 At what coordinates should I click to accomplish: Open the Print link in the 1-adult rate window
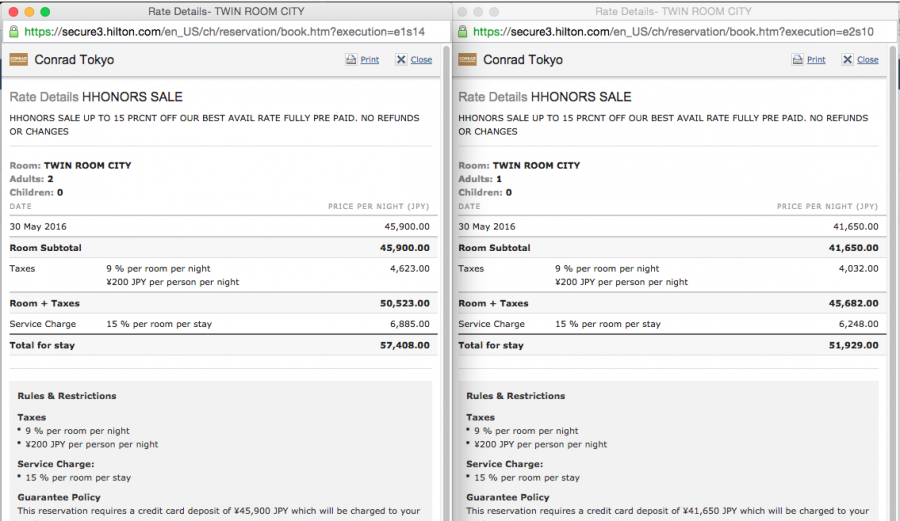pos(816,60)
